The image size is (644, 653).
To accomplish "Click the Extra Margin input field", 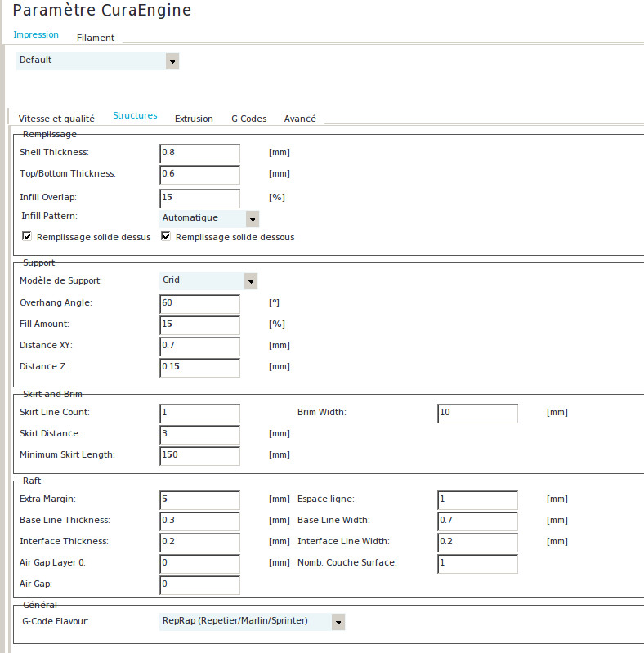I will [x=200, y=499].
